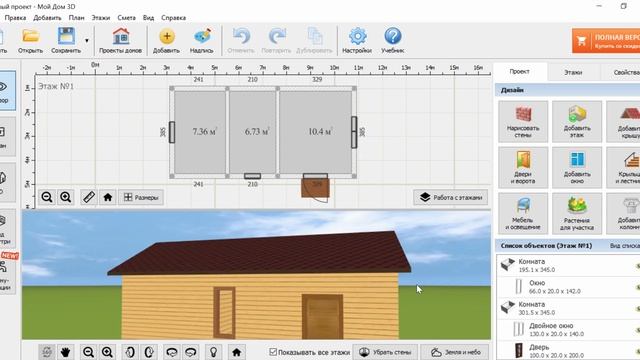Choose Добавить этаж to add a floor

click(x=577, y=122)
